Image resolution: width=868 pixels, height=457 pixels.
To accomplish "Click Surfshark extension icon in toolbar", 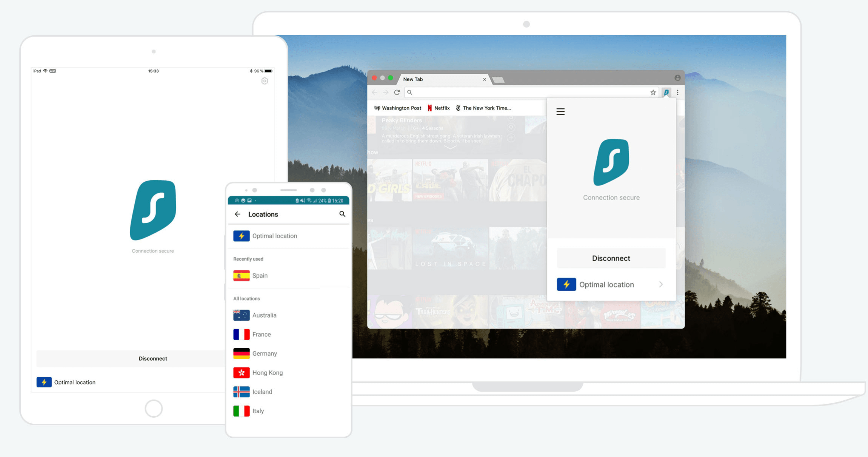I will [666, 92].
